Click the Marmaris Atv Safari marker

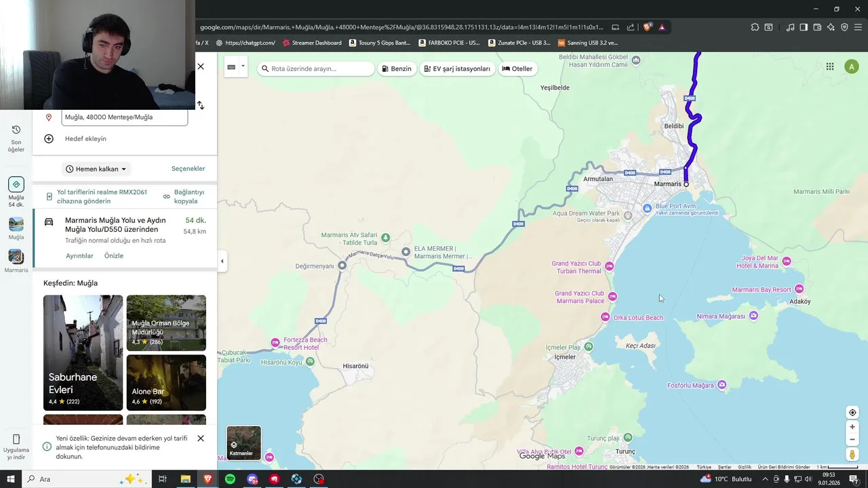click(x=385, y=237)
